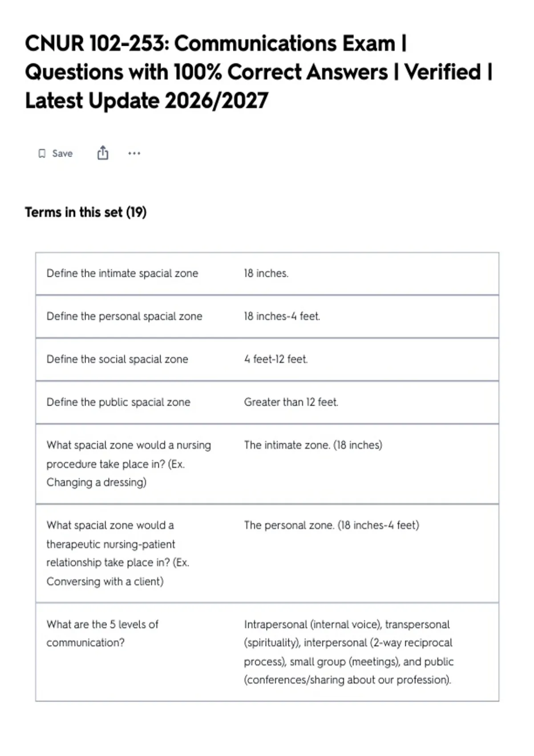534x756 pixels.
Task: Click the bookmark Save icon
Action: pyautogui.click(x=42, y=153)
